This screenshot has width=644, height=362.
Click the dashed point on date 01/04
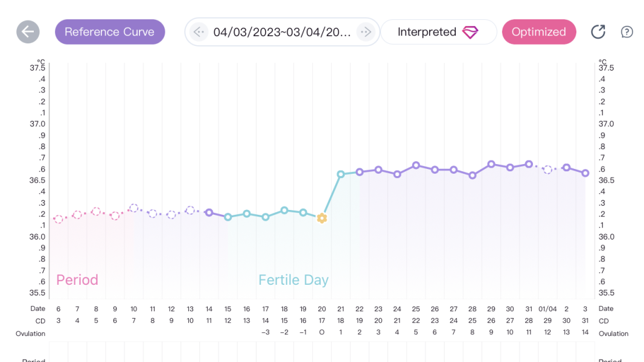547,170
